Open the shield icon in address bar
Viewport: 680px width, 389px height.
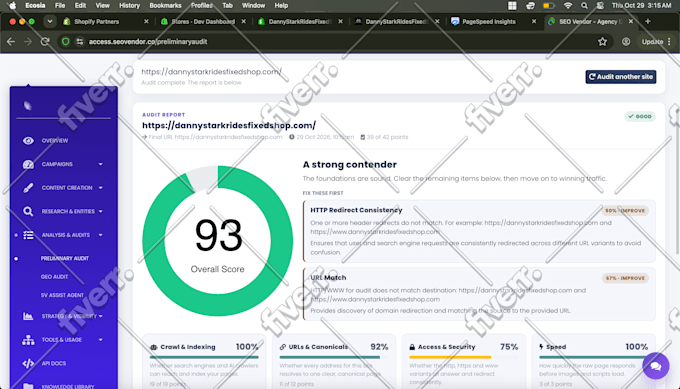coord(65,42)
